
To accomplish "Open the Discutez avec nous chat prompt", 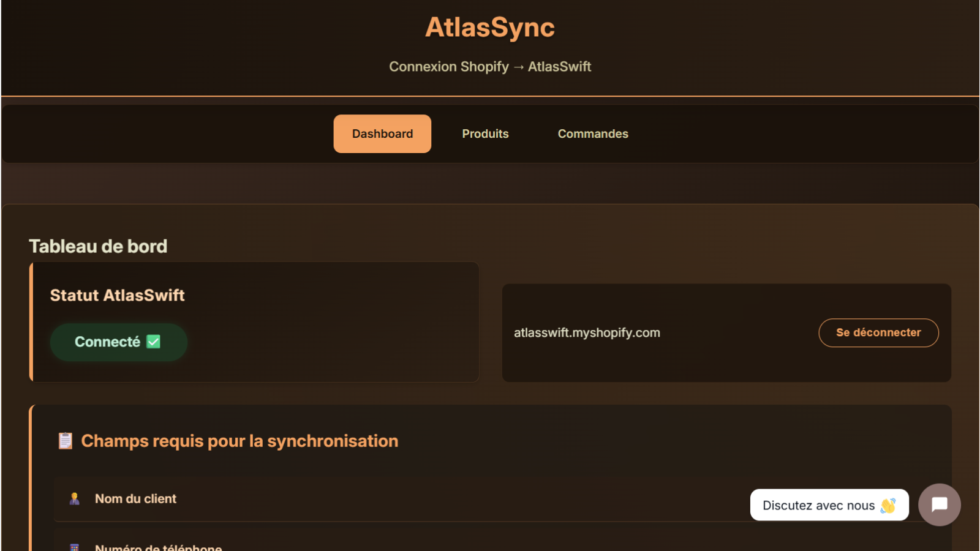I will tap(829, 505).
